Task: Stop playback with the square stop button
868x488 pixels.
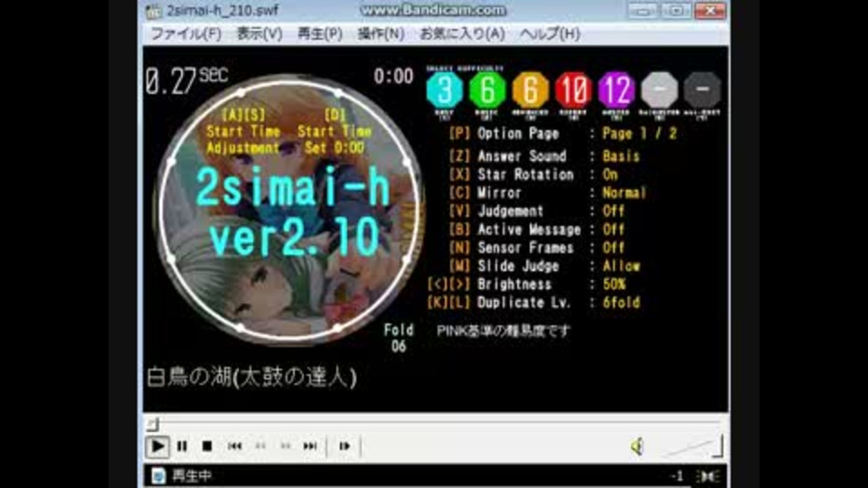Action: click(207, 446)
